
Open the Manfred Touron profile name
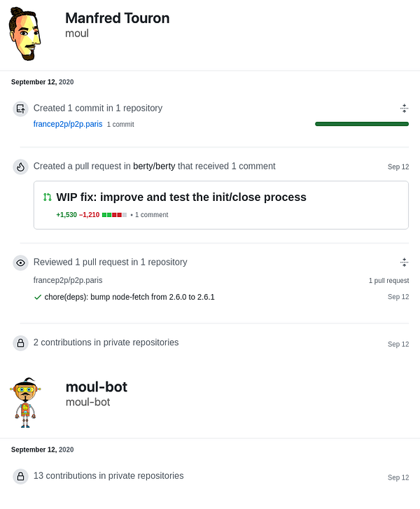(118, 18)
